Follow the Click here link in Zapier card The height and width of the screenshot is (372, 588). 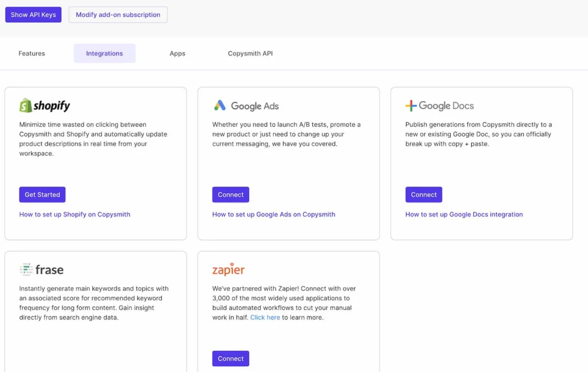tap(265, 317)
